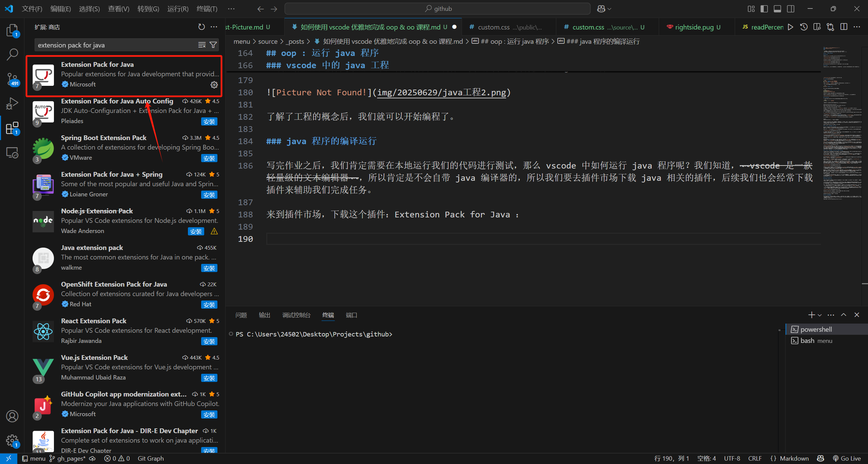Toggle the secondary sidebar visibility

click(791, 9)
